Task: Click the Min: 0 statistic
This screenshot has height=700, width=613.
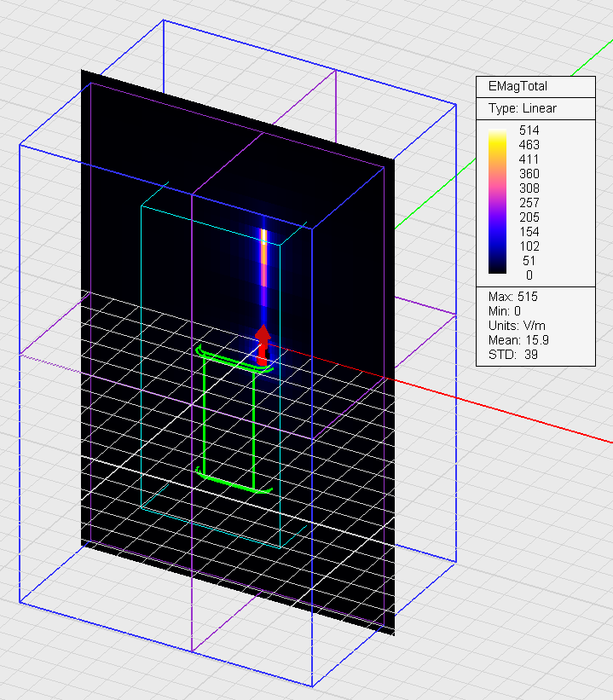Action: click(506, 311)
